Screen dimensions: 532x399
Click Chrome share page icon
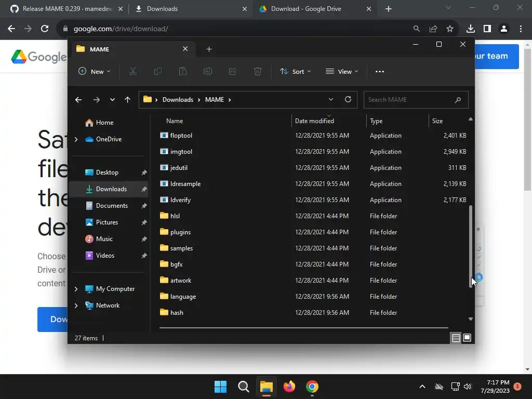[433, 29]
